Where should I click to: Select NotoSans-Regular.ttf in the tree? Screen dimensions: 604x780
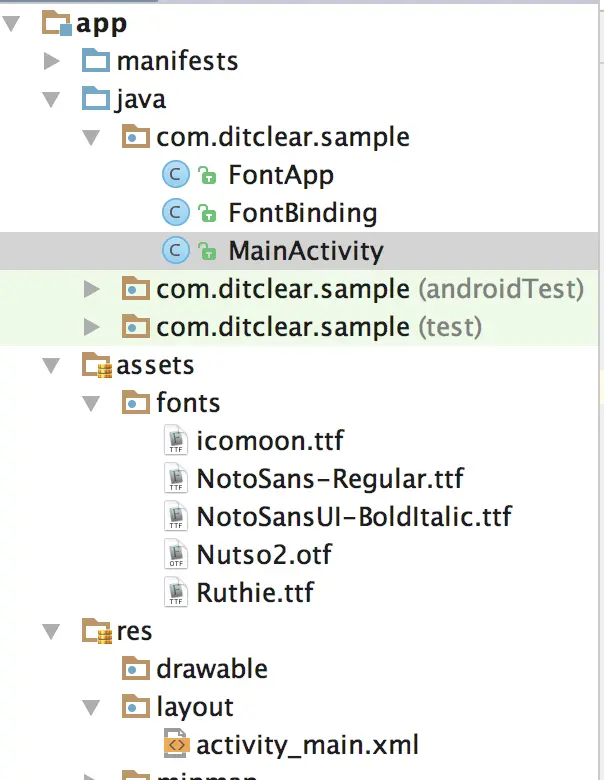pos(330,479)
